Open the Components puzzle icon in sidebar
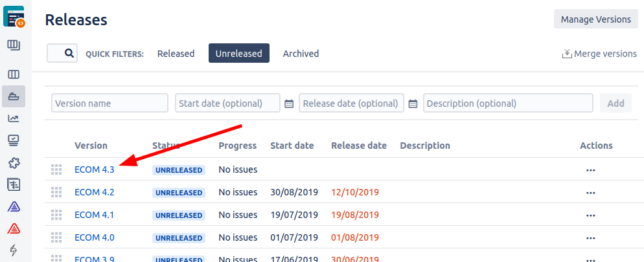The height and width of the screenshot is (262, 644). pos(14,162)
